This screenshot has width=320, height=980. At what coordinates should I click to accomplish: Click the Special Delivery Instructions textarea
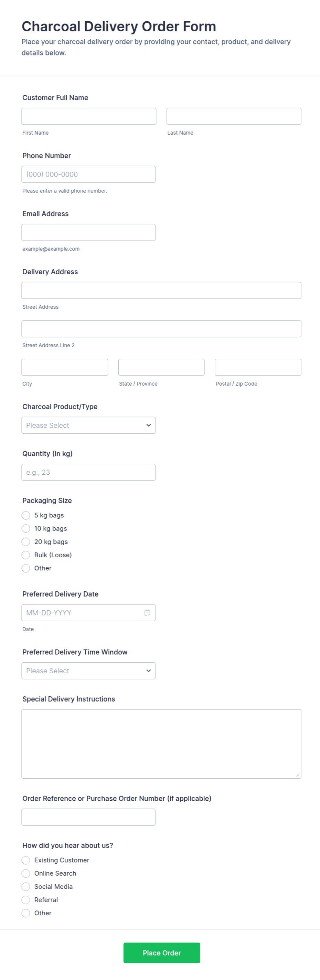[x=161, y=744]
